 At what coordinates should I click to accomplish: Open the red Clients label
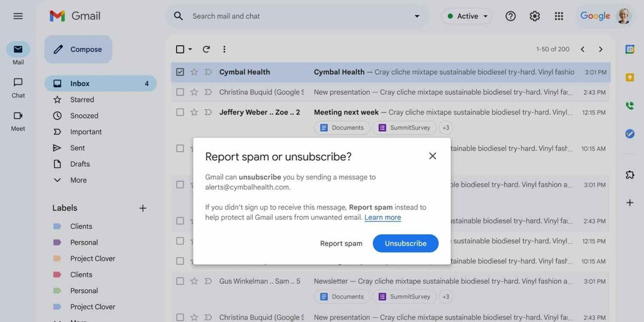tap(81, 275)
